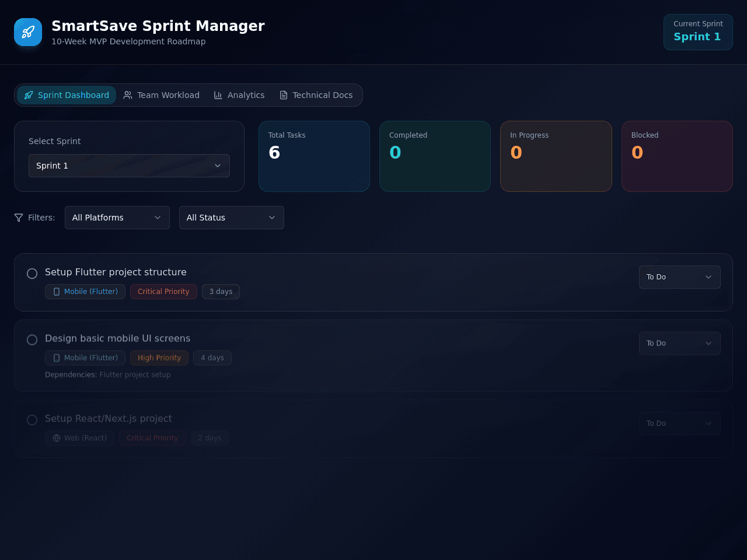Switch to the Team Workload tab

coord(162,95)
